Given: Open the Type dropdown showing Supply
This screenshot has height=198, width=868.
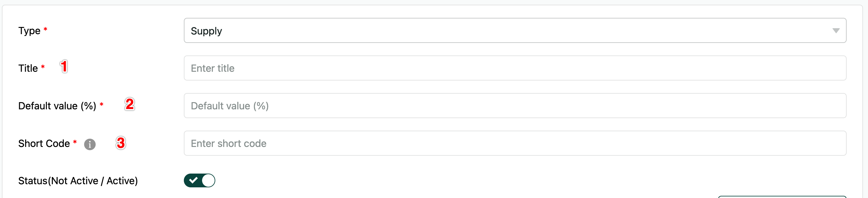Looking at the screenshot, I should [x=514, y=31].
